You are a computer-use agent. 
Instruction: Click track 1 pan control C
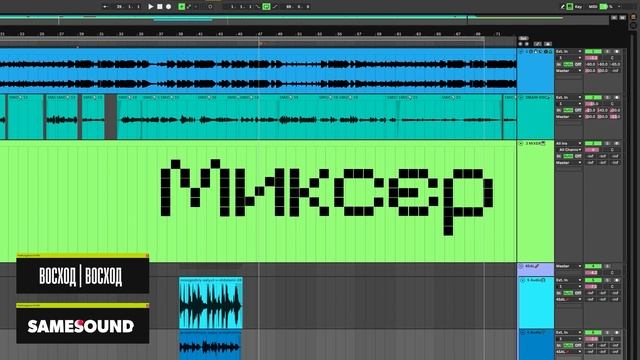coord(612,58)
